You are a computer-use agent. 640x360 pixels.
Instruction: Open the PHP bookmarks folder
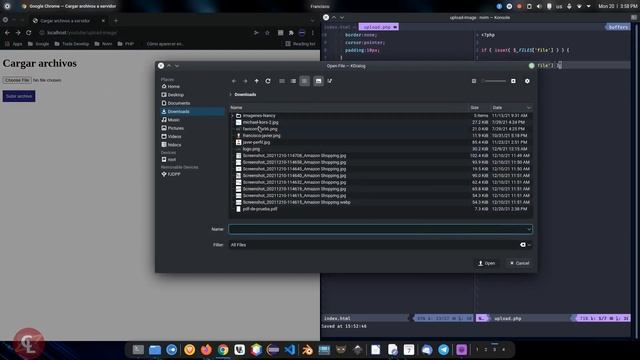[126, 44]
